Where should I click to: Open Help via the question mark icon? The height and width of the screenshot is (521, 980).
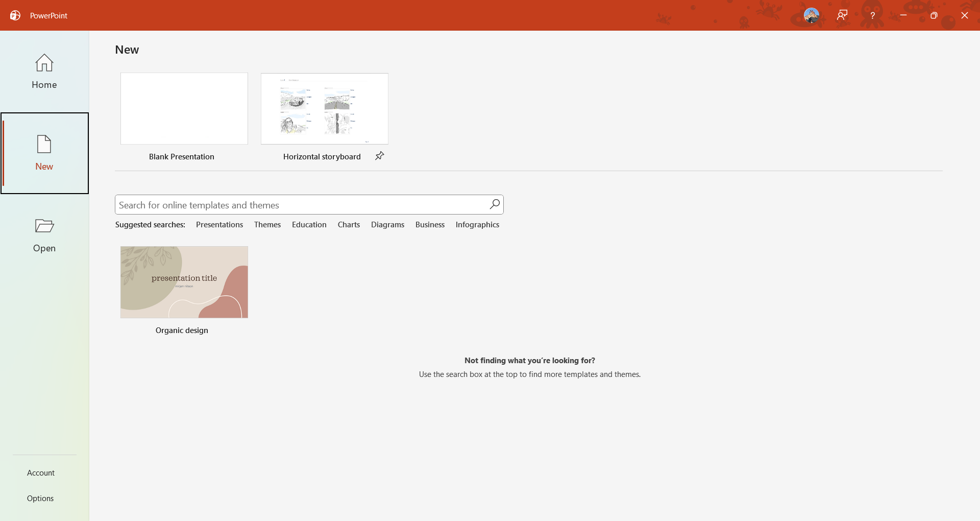[872, 15]
